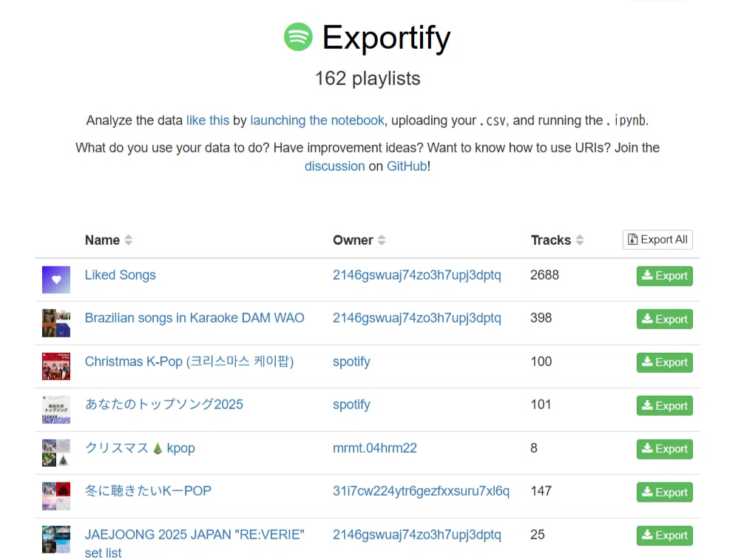Select track count 2688
The height and width of the screenshot is (560, 741).
[544, 275]
